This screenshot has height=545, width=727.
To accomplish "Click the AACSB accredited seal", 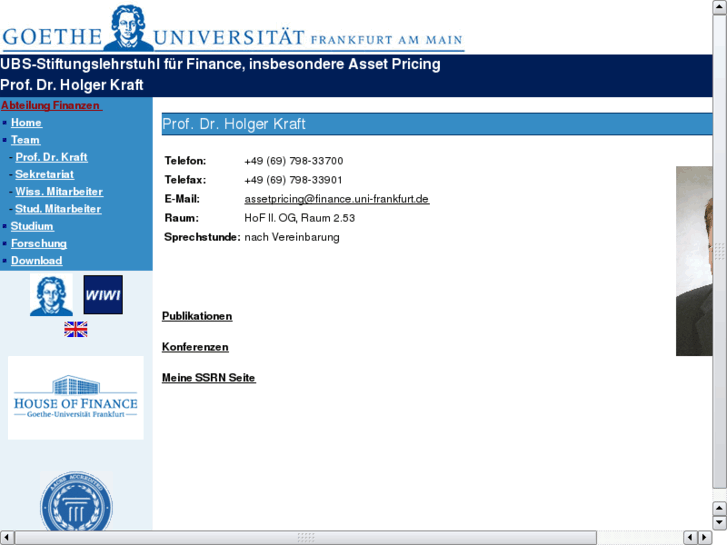I will click(x=76, y=501).
